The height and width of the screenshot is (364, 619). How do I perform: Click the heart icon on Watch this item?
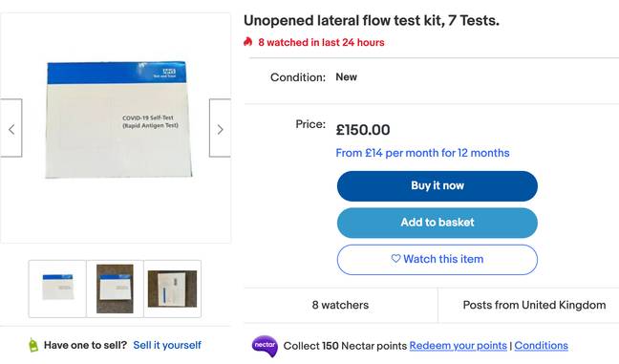pyautogui.click(x=395, y=259)
